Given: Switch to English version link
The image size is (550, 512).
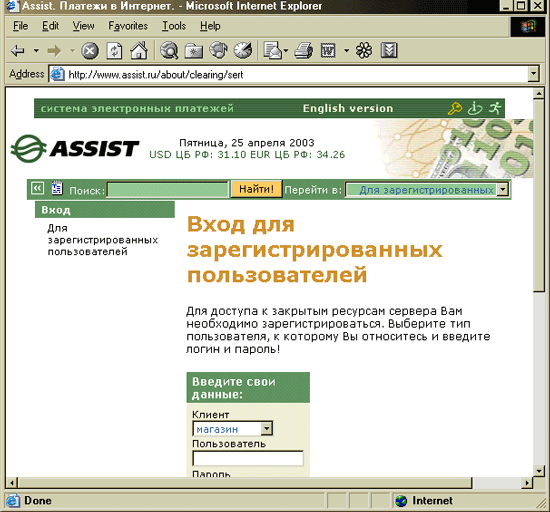Looking at the screenshot, I should click(x=348, y=108).
